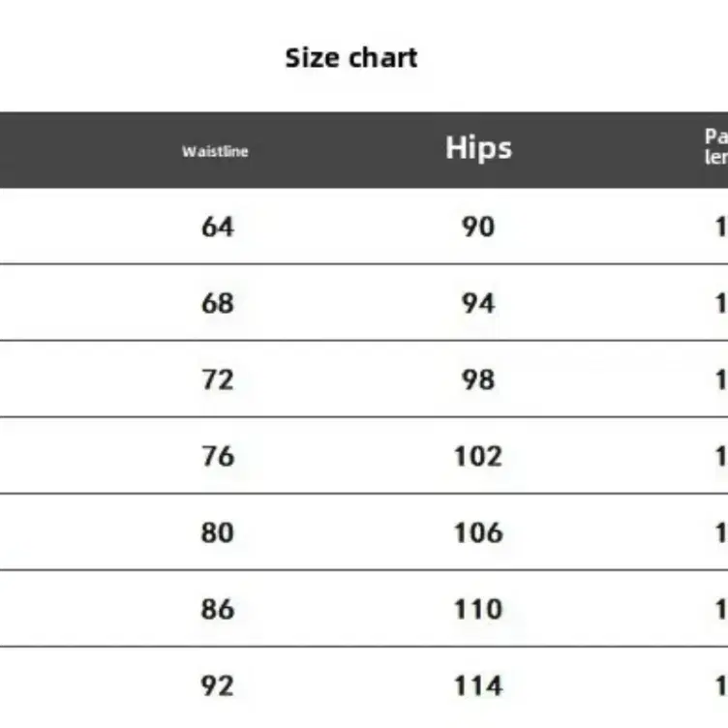
Task: Click waistline value 68
Action: click(x=217, y=304)
